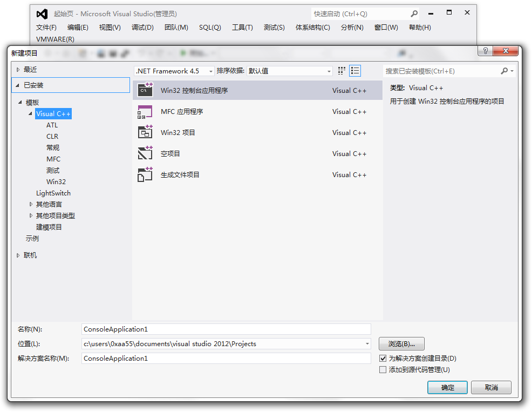Select the 空项目 template name text
Viewport: 532px width, 412px height.
point(170,153)
